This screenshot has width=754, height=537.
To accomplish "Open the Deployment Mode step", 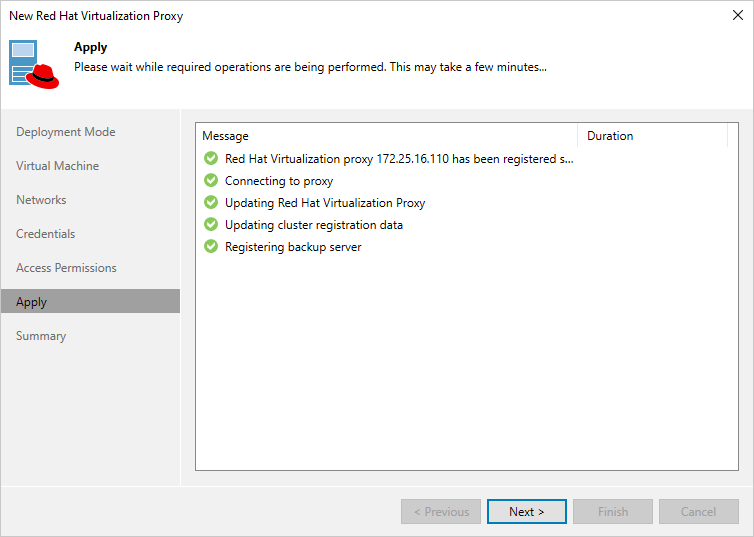I will [66, 132].
